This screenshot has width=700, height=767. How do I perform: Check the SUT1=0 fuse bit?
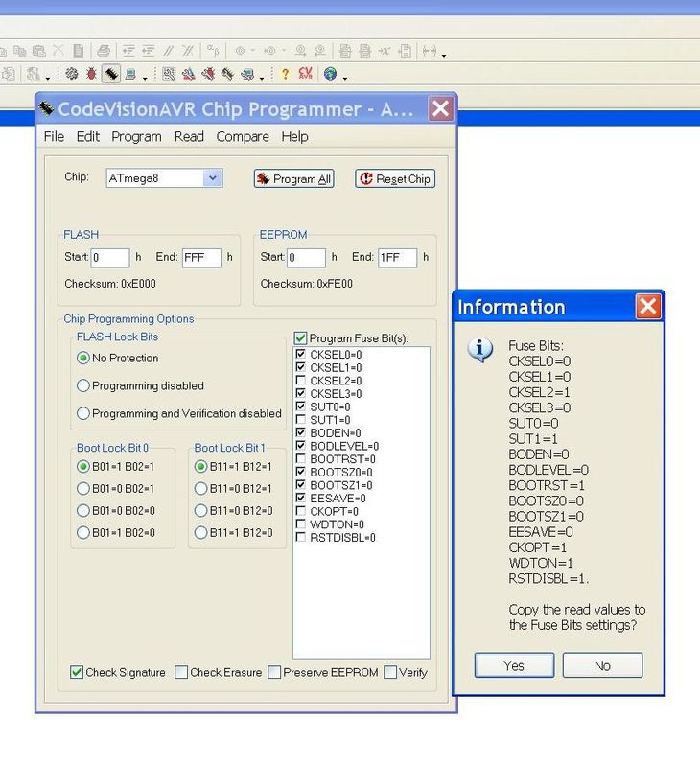coord(301,419)
